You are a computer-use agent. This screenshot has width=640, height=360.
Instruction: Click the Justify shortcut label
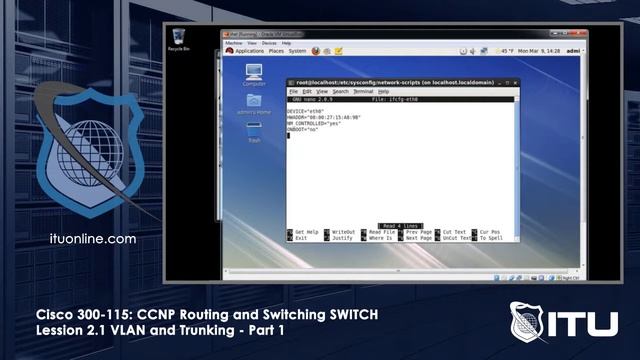click(x=342, y=238)
